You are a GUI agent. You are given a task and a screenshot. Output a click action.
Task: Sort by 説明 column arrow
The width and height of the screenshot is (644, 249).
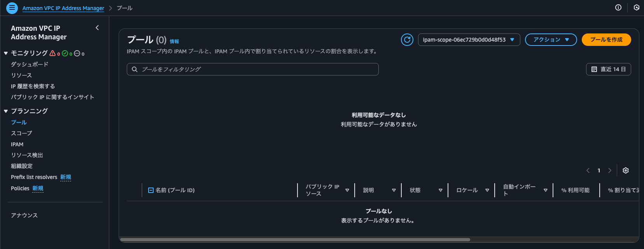[x=394, y=190]
